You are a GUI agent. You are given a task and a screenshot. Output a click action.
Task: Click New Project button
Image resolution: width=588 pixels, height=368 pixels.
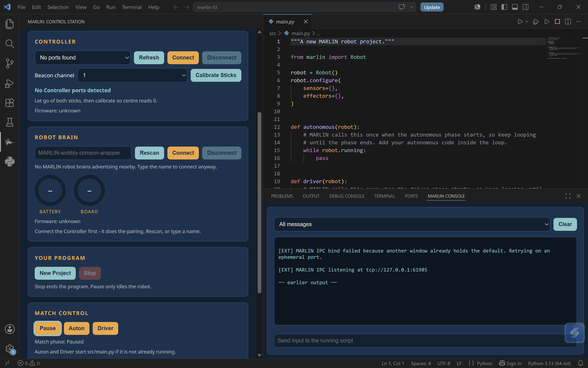[x=55, y=273]
